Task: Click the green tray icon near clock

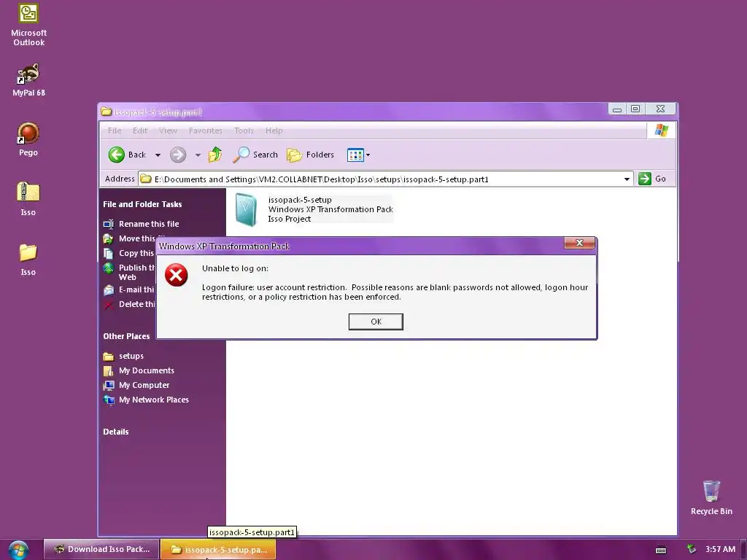Action: point(692,549)
